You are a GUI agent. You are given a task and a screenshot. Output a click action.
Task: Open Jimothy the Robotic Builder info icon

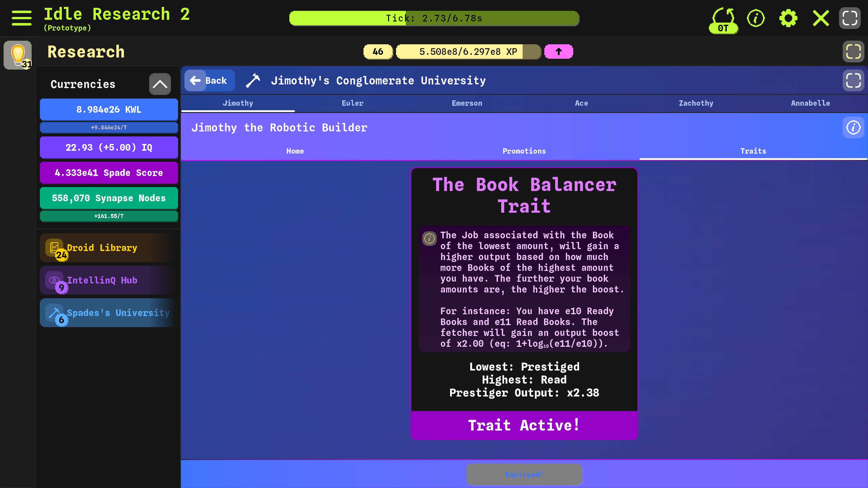tap(853, 128)
